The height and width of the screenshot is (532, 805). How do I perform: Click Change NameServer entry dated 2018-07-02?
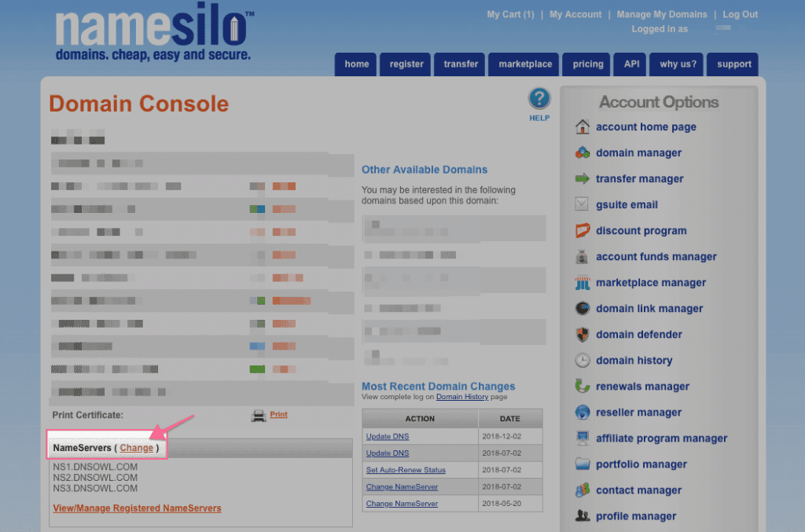pyautogui.click(x=402, y=487)
